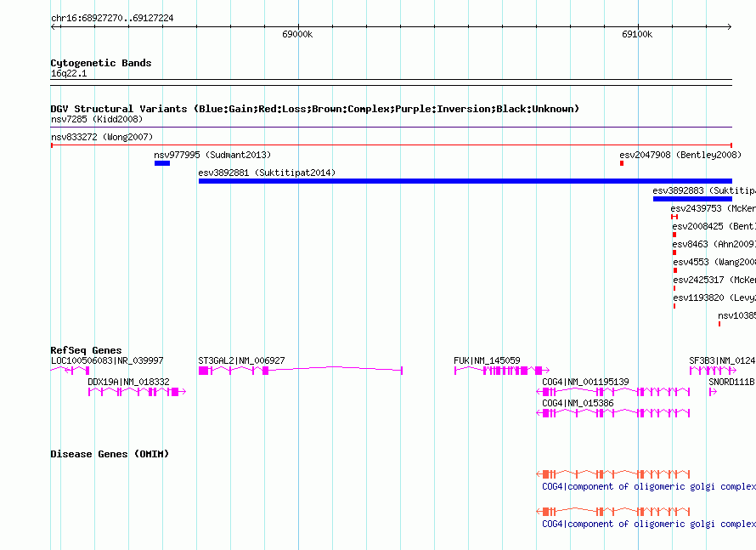The image size is (756, 550).
Task: Select the small blue gain bar of nsv977995
Action: (162, 163)
